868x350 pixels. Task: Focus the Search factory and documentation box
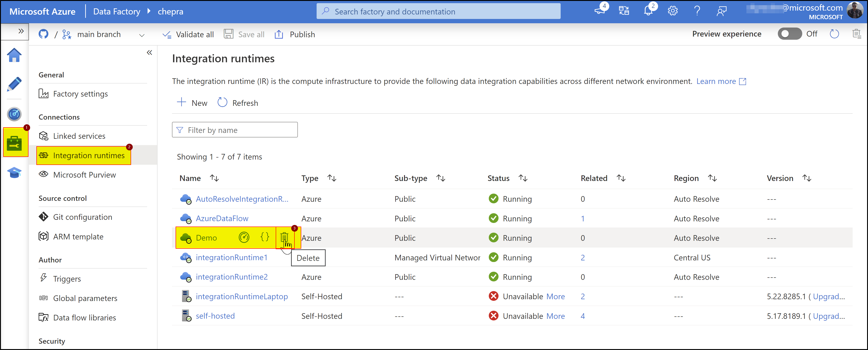438,12
